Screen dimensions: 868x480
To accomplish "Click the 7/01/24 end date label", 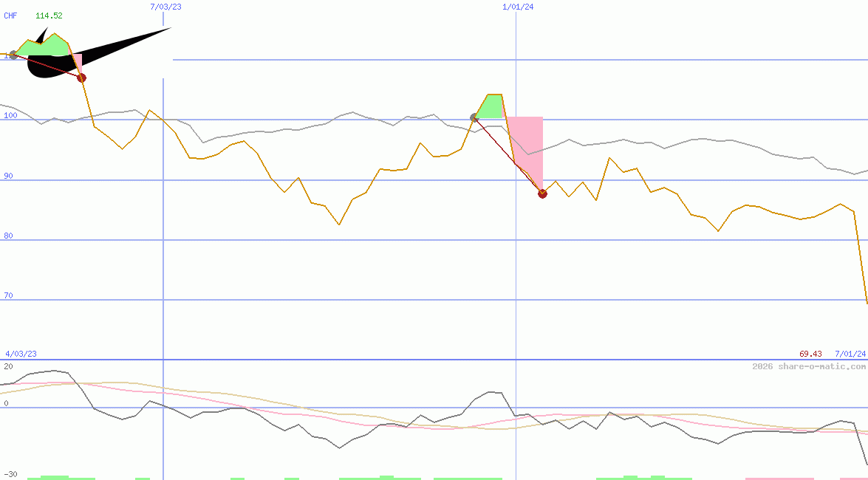I will pyautogui.click(x=850, y=354).
